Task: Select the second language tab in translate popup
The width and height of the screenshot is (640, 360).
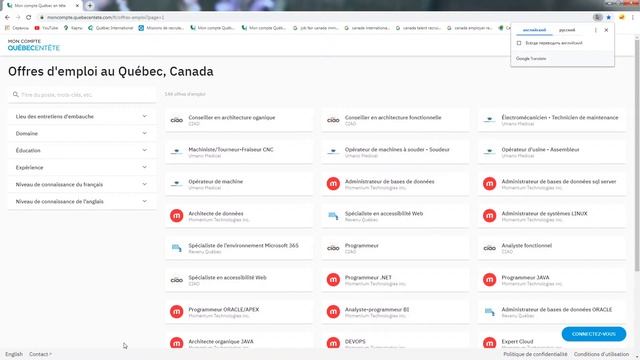Action: 567,30
